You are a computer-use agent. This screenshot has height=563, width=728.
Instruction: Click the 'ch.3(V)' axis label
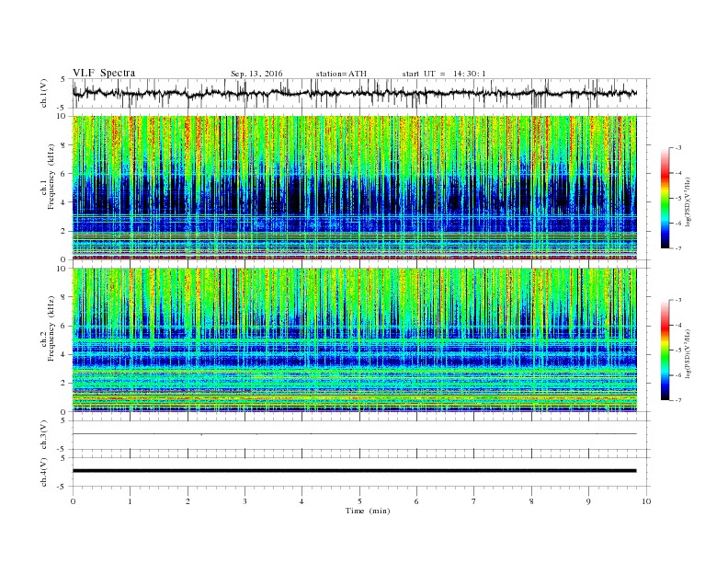click(x=43, y=435)
